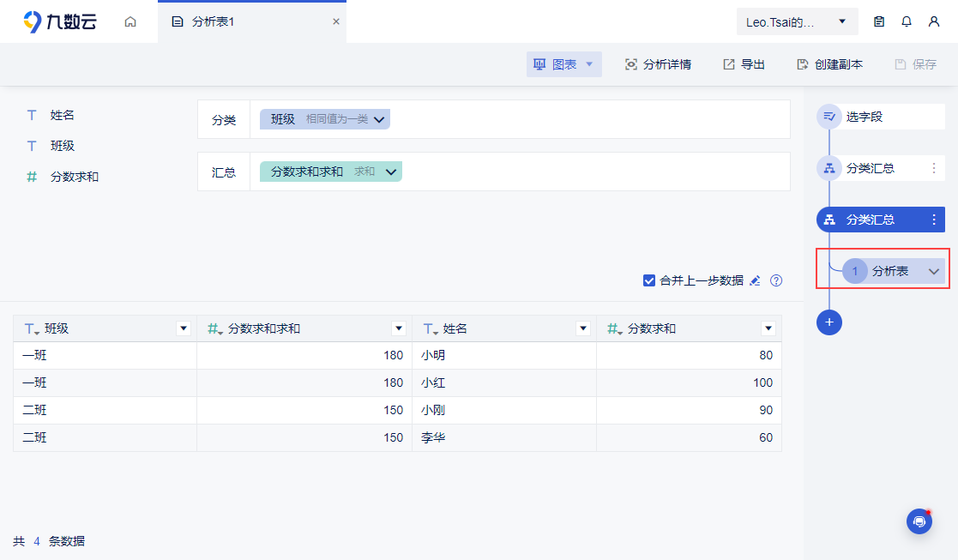Select the 班级 field in field list
This screenshot has height=560, width=958.
pos(62,145)
